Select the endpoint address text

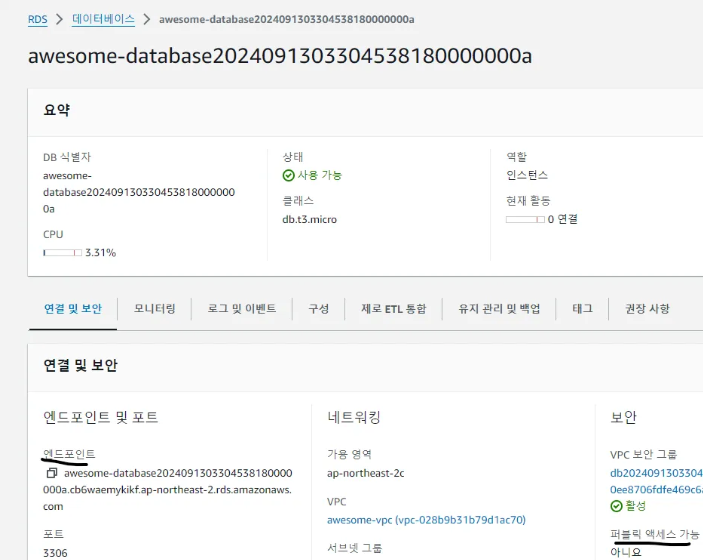click(x=168, y=490)
